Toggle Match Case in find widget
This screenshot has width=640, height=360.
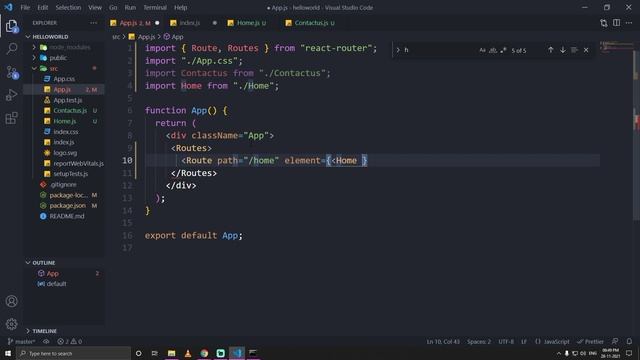click(482, 50)
